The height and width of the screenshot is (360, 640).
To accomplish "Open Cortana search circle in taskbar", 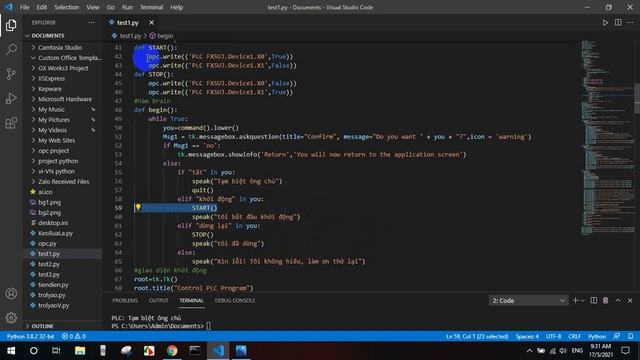I will [x=33, y=351].
